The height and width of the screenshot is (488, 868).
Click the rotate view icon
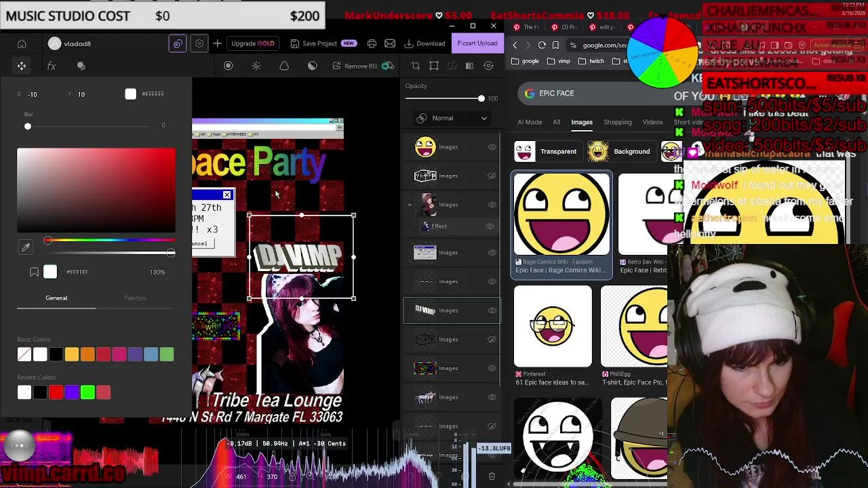(x=488, y=66)
